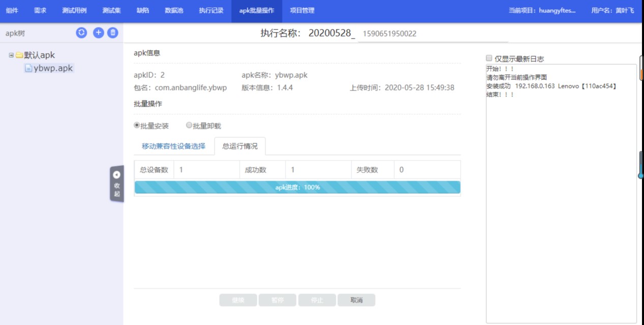Select the 批量卸载 radio button
Image resolution: width=644 pixels, height=325 pixels.
189,126
